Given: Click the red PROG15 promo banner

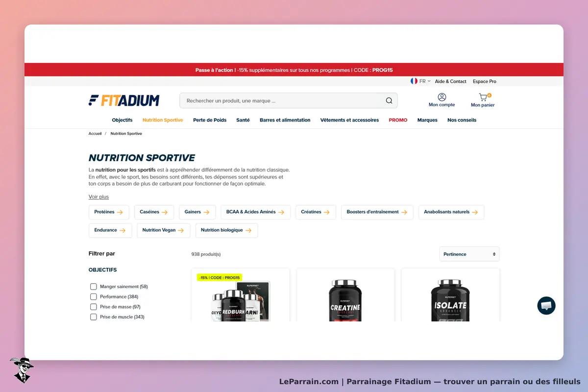Looking at the screenshot, I should pyautogui.click(x=294, y=70).
